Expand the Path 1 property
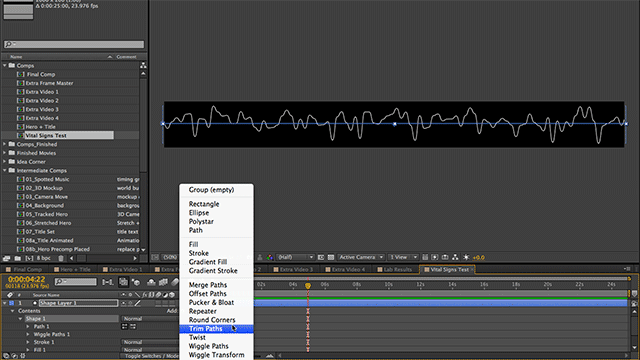 pos(28,327)
